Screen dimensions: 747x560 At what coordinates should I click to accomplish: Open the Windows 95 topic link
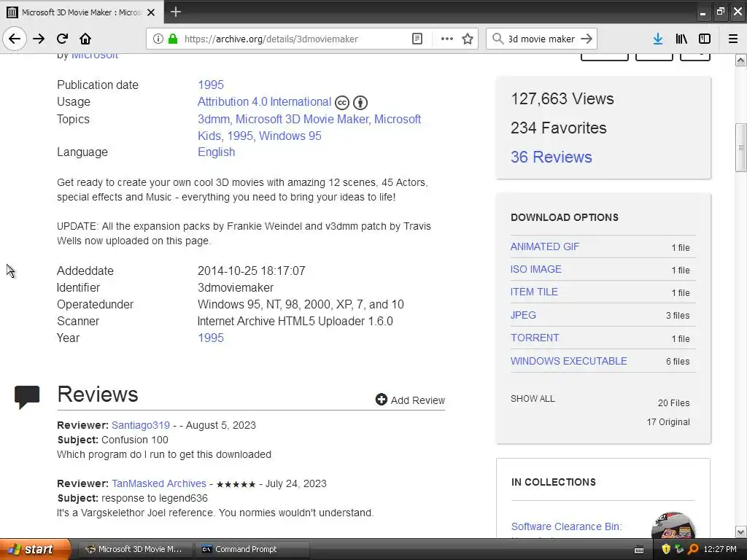pyautogui.click(x=290, y=136)
